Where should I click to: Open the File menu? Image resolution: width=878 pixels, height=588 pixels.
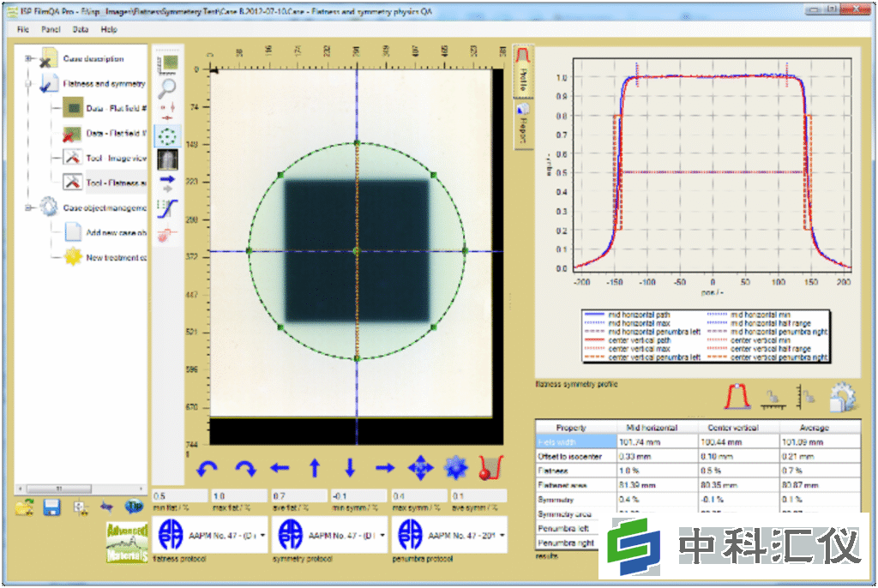22,29
